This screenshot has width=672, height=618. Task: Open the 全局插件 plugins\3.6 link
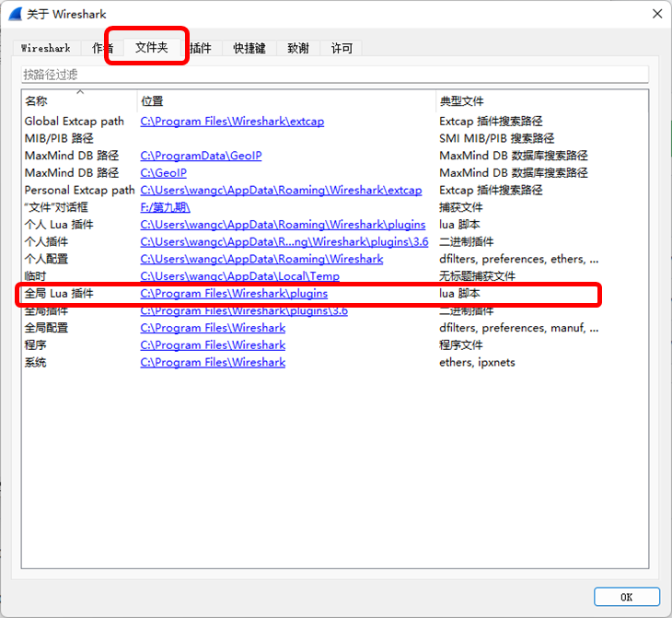click(x=244, y=310)
